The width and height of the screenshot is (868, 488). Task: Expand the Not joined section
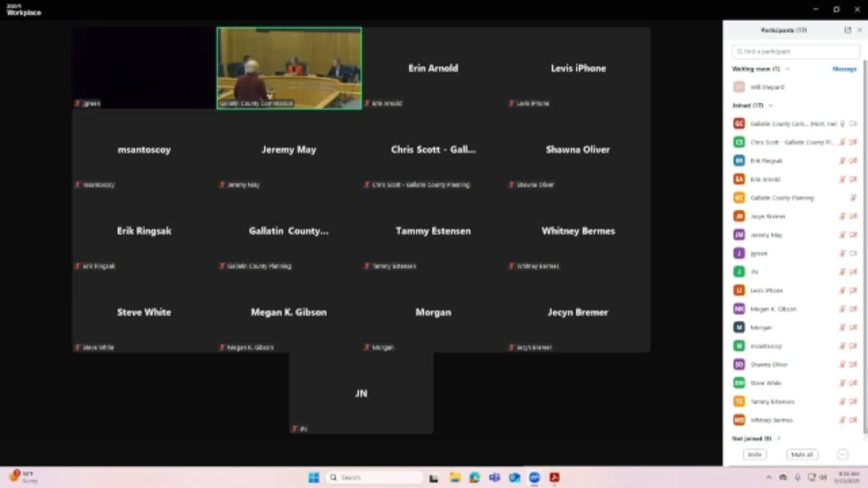(x=778, y=439)
